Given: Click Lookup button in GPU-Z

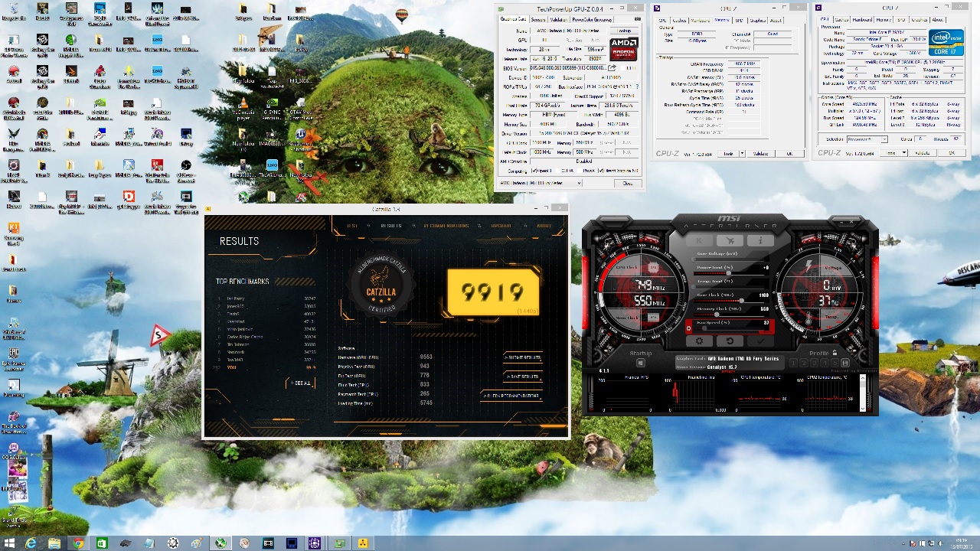Looking at the screenshot, I should [624, 31].
